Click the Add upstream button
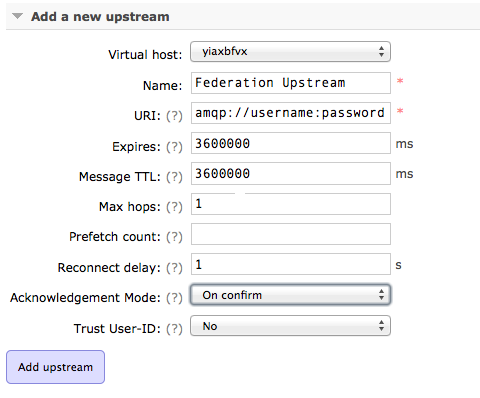This screenshot has height=398, width=480. (x=55, y=367)
